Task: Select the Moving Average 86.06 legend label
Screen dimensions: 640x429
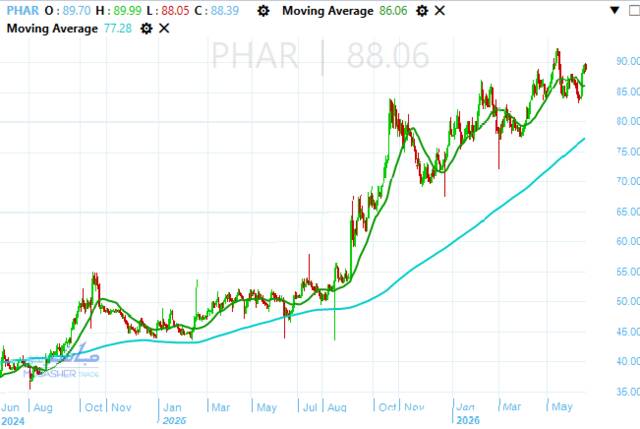Action: coord(328,11)
